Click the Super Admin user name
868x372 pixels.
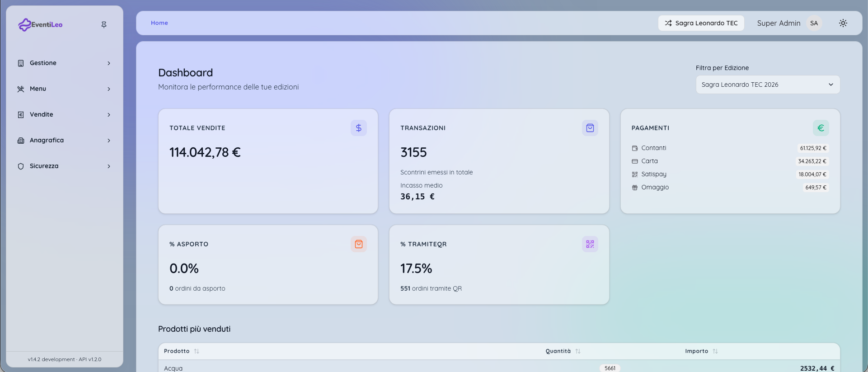[x=779, y=23]
